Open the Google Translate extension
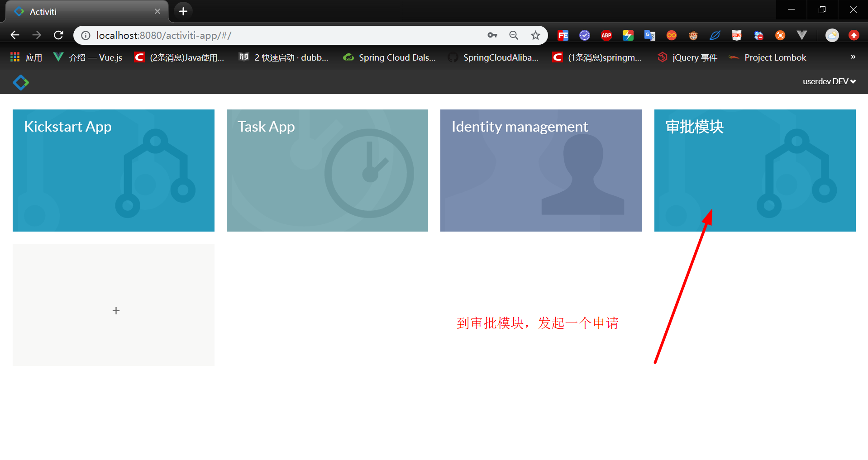Image resolution: width=868 pixels, height=460 pixels. (649, 35)
